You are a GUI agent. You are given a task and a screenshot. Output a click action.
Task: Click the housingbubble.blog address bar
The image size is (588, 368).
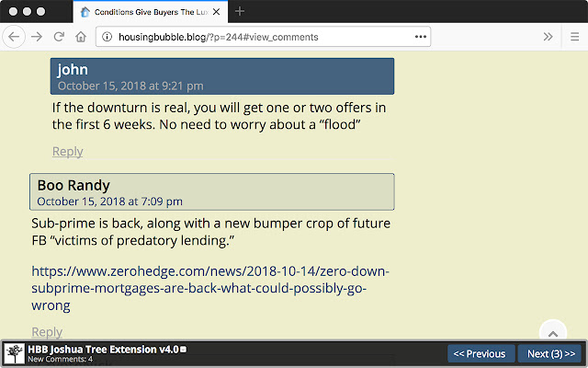pyautogui.click(x=257, y=37)
